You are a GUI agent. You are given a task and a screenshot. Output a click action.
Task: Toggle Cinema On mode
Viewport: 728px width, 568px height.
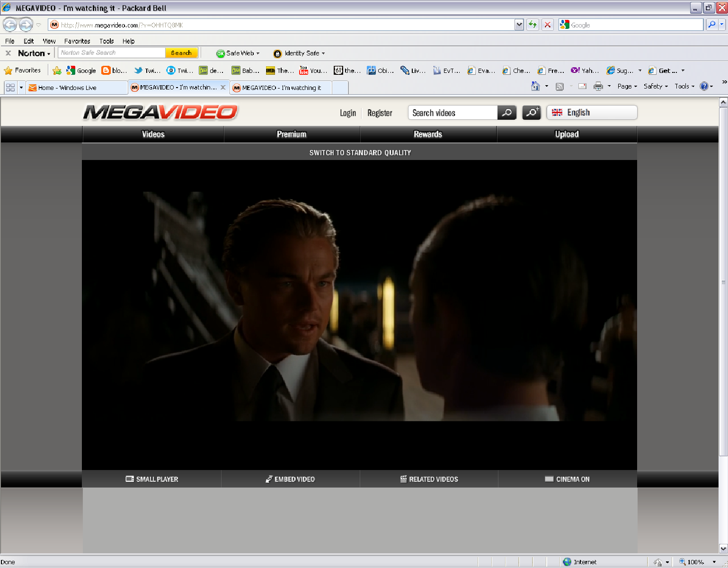pyautogui.click(x=567, y=479)
